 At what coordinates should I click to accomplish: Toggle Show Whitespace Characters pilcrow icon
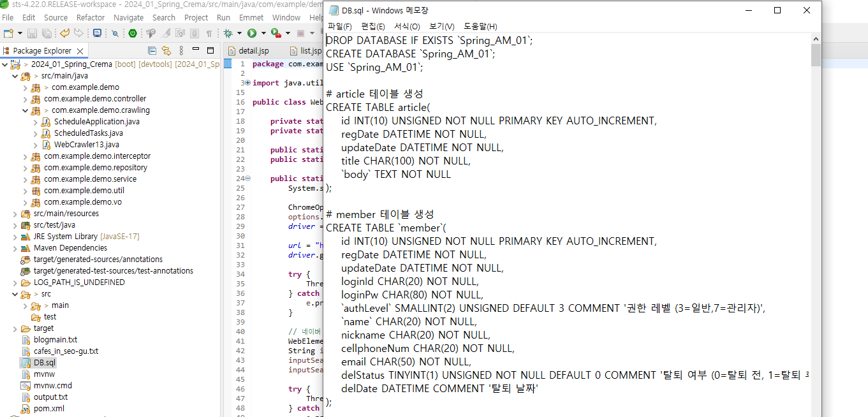pos(209,33)
